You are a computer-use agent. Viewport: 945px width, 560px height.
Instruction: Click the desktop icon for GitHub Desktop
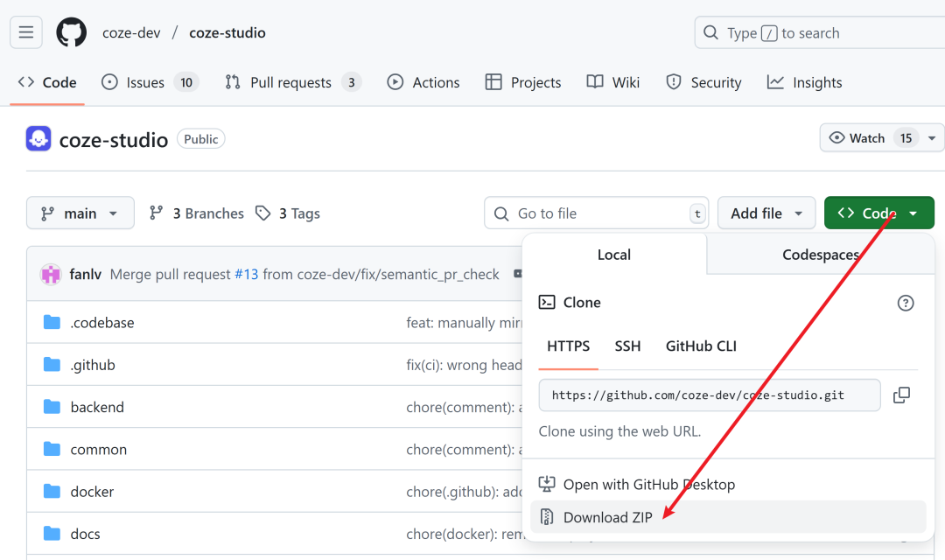point(547,484)
